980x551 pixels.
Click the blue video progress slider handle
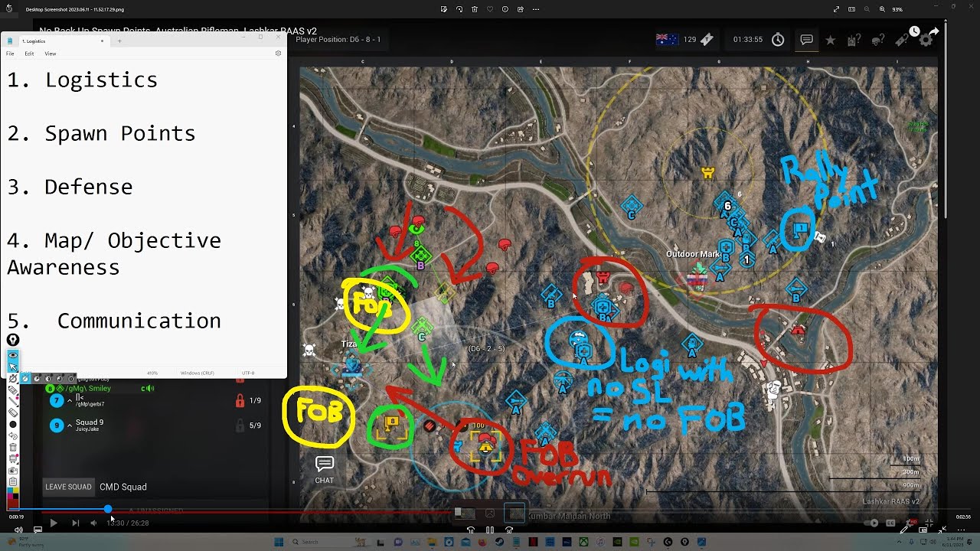108,509
